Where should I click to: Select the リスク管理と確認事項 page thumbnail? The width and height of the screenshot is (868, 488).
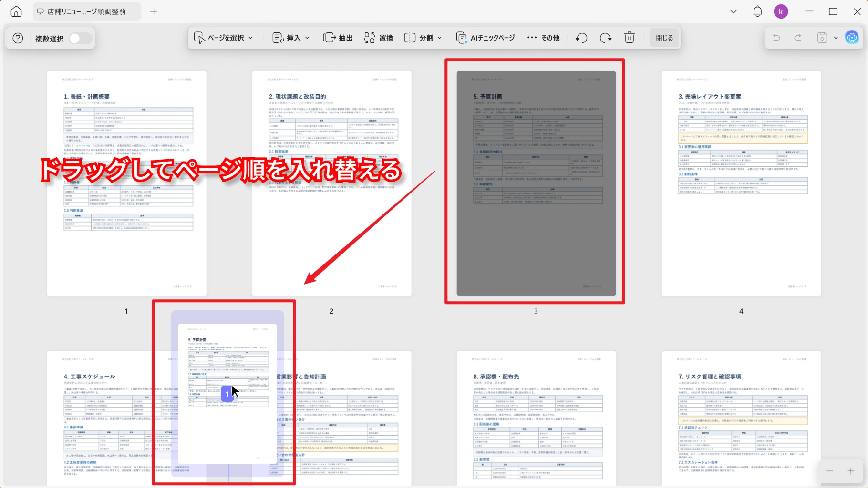(741, 418)
